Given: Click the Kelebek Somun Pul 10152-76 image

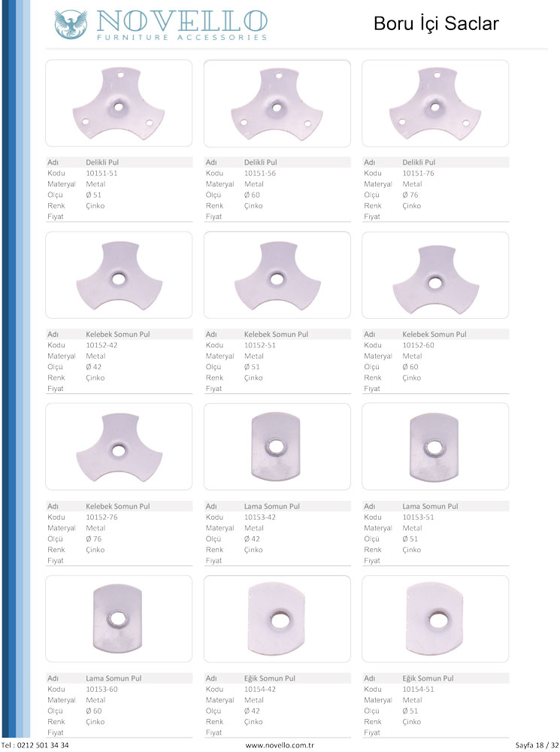Looking at the screenshot, I should 119,447.
